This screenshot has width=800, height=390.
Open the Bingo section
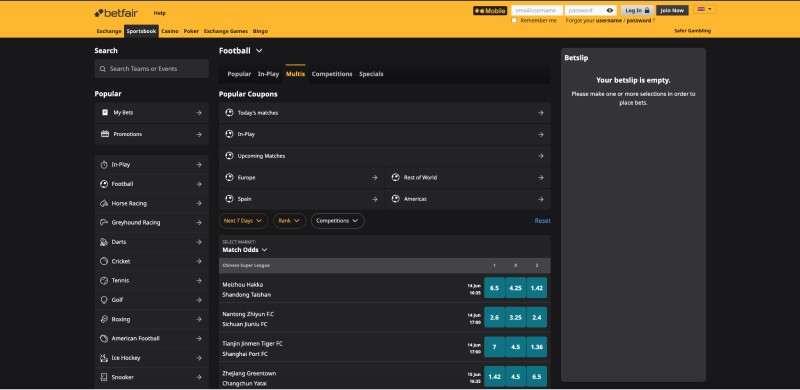[260, 31]
